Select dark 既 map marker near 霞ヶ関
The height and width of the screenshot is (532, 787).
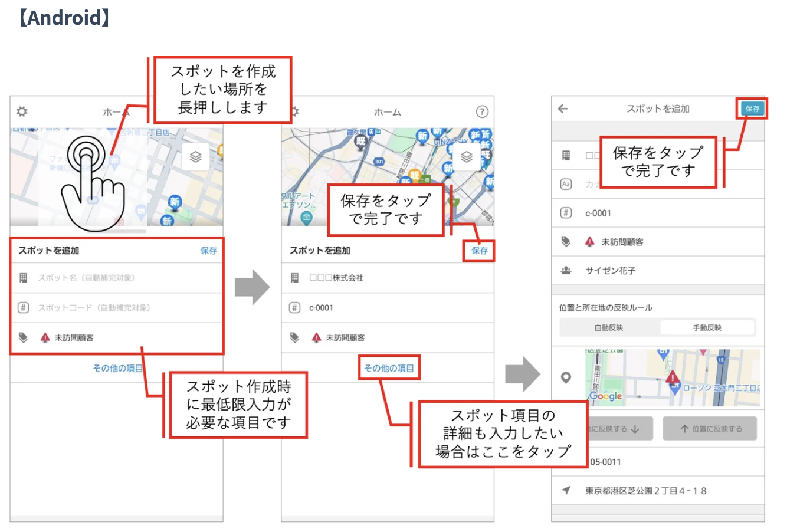click(x=360, y=142)
